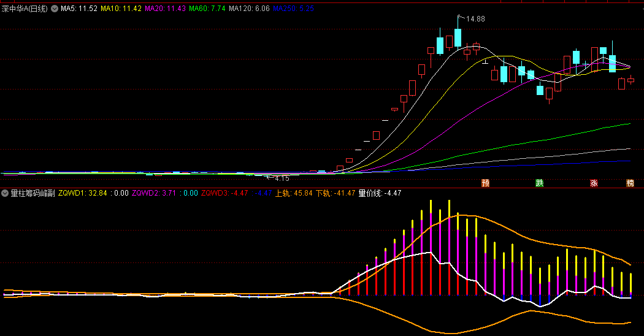The image size is (644, 336).
Task: Click the orange 上轨 upper band label
Action: (294, 193)
